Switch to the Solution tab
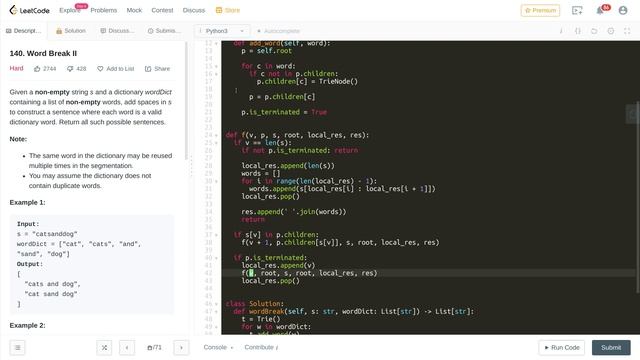Screen dimensions: 640x360 coord(71,31)
